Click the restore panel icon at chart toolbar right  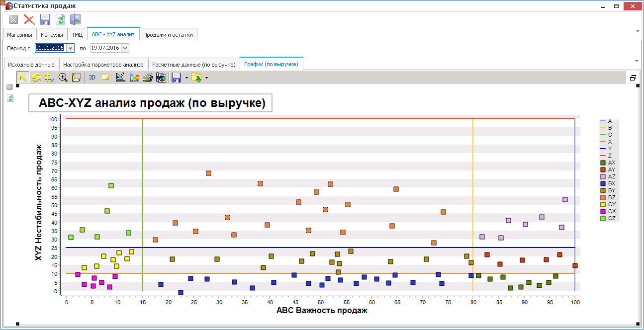coord(633,78)
